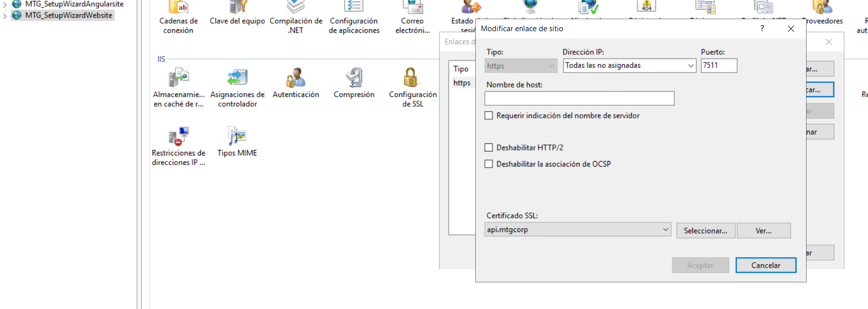Image resolution: width=868 pixels, height=309 pixels.
Task: Click the Aceptar button
Action: tap(700, 265)
